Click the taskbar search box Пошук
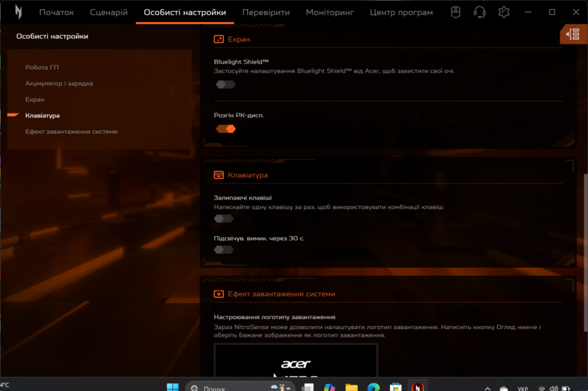The height and width of the screenshot is (391, 588). pos(240,387)
